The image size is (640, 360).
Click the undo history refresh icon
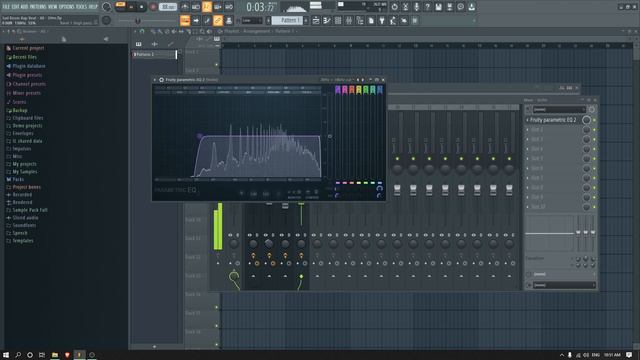click(394, 7)
